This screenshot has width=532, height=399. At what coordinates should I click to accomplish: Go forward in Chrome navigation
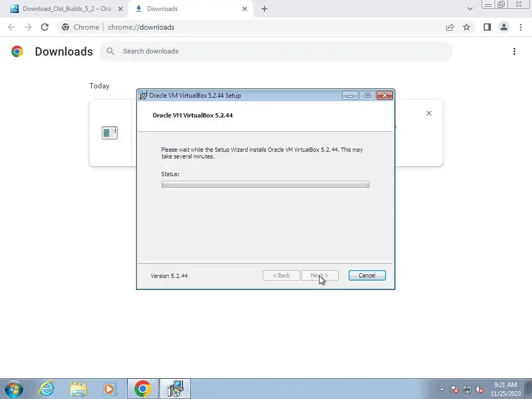click(28, 27)
